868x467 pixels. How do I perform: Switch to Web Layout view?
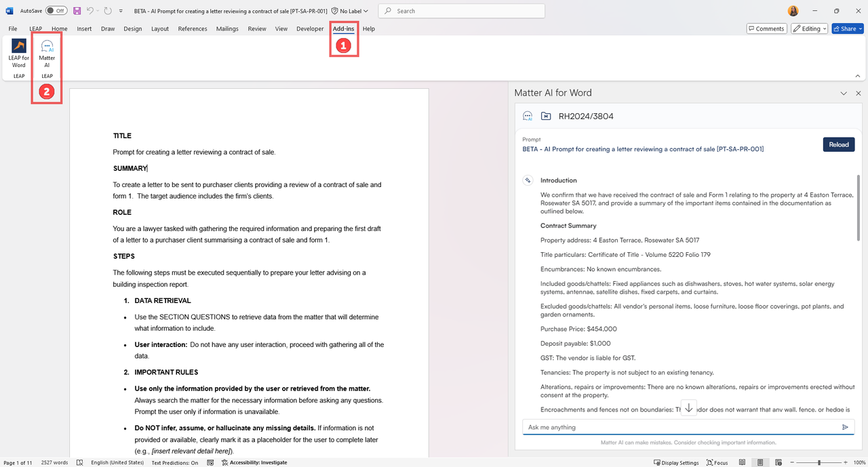(778, 462)
